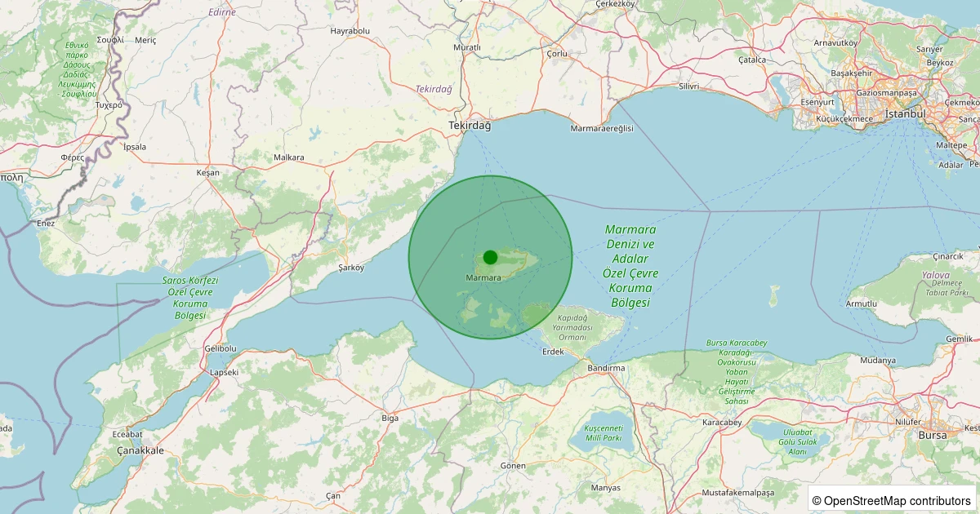Click the Bursa city label
Image resolution: width=980 pixels, height=514 pixels.
[x=933, y=435]
